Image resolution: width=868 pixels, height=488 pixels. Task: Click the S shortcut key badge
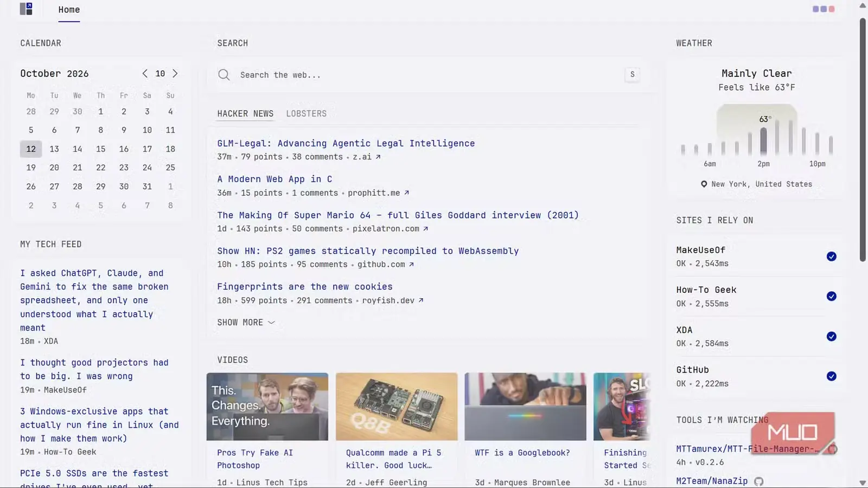[x=632, y=74]
